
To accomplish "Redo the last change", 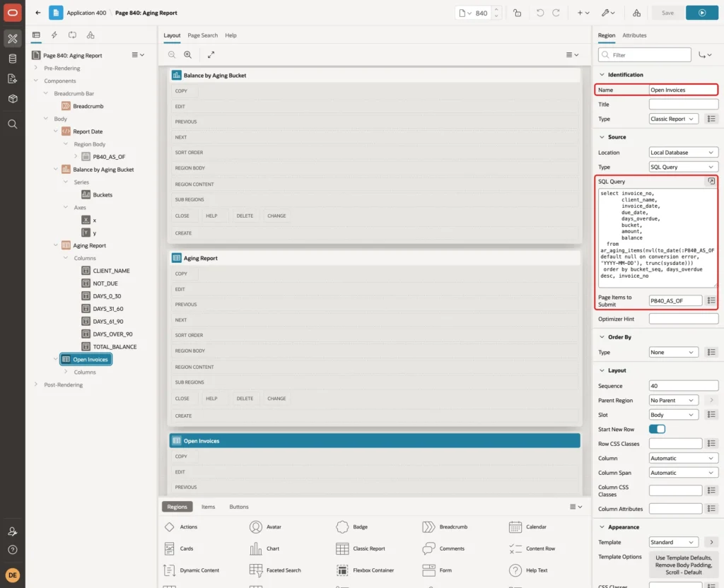I will [556, 13].
